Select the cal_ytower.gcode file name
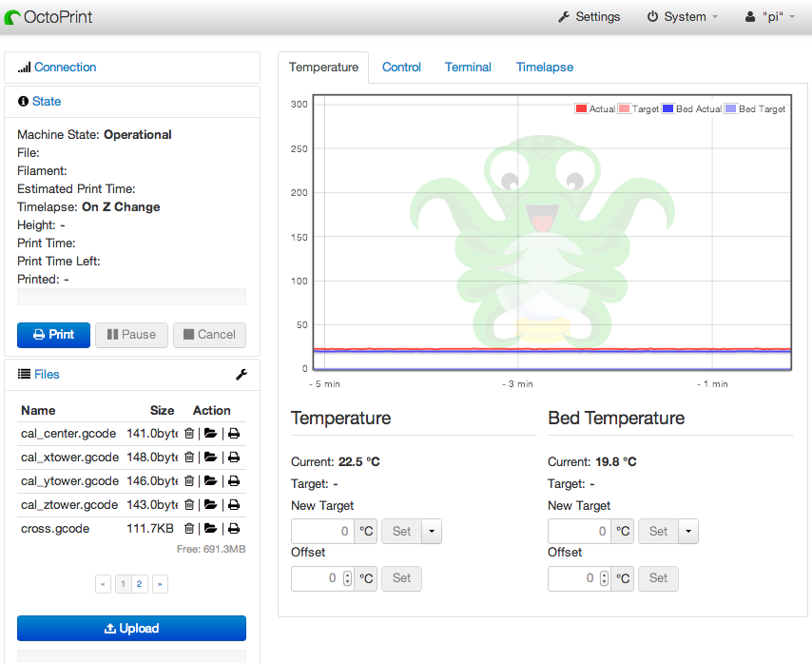Screen dimensions: 812x663 (70, 481)
